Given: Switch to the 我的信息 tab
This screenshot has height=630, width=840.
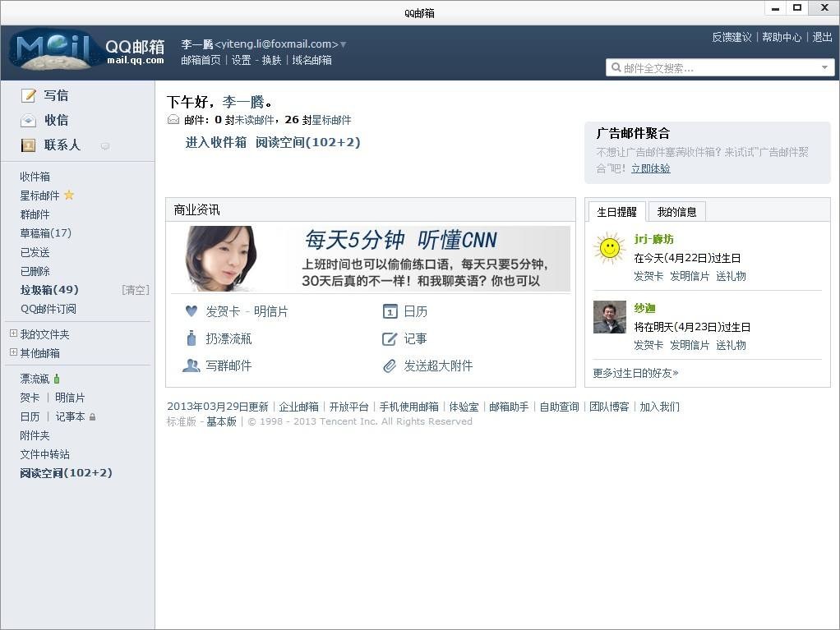Looking at the screenshot, I should point(676,211).
